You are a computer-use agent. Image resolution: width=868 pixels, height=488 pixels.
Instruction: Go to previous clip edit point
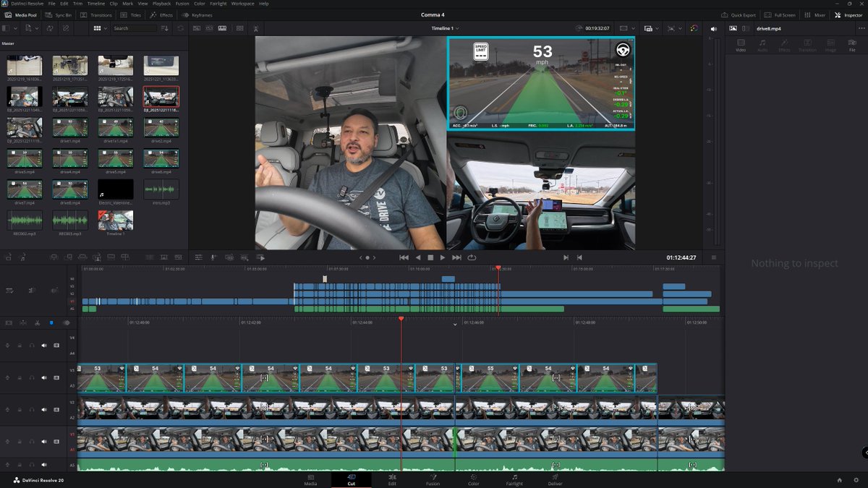[x=579, y=257]
